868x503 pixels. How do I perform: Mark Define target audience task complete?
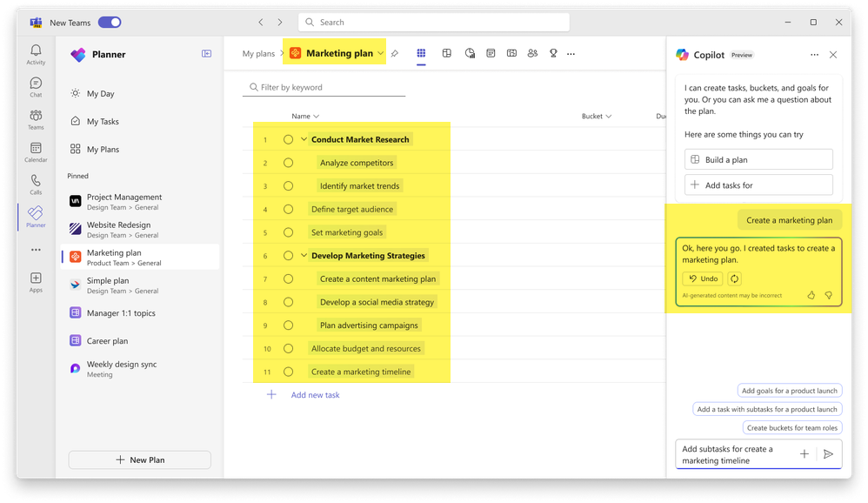288,209
